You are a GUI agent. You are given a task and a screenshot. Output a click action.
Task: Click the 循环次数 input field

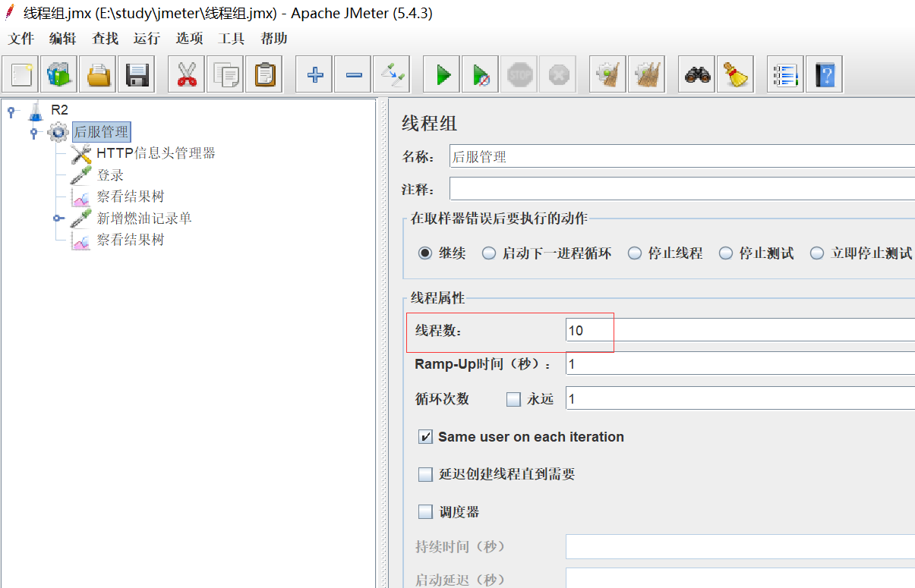pos(740,398)
